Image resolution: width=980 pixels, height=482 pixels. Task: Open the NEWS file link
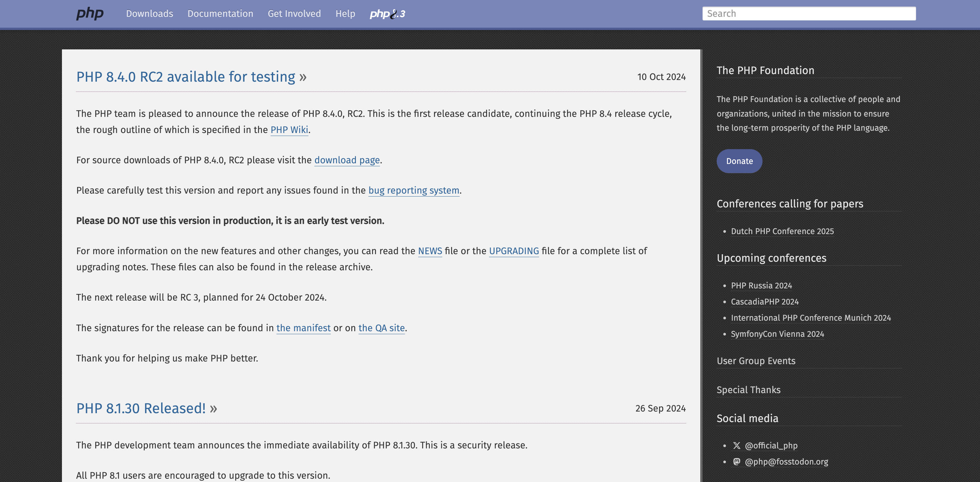coord(430,251)
